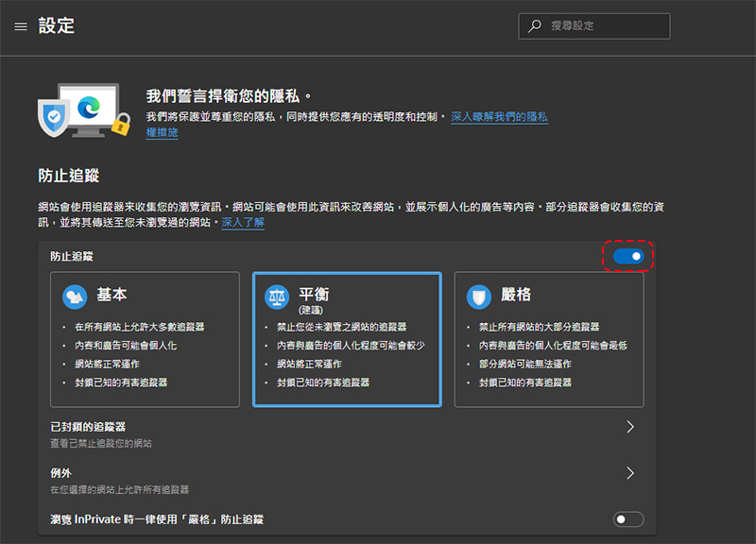This screenshot has height=544, width=756.
Task: Click the search magnifier icon
Action: click(536, 26)
